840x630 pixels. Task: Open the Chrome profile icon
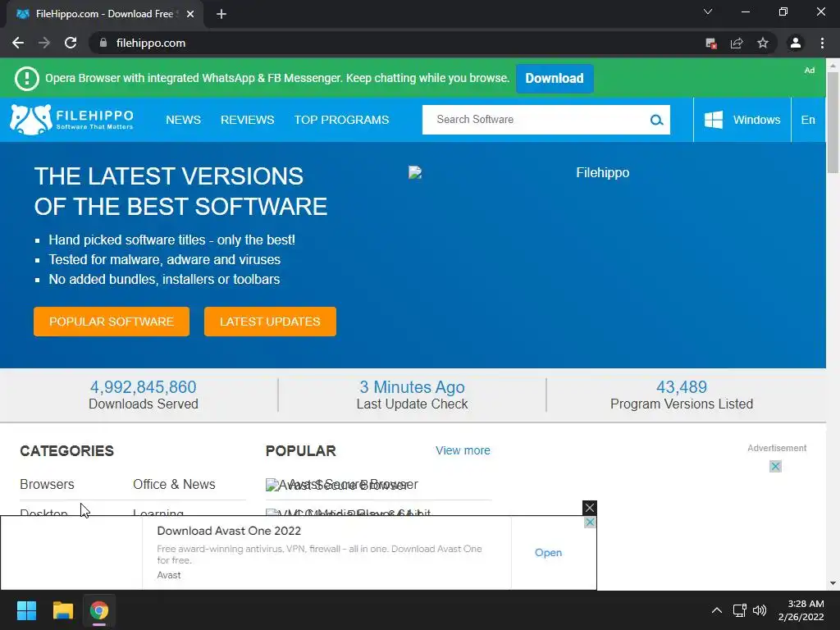[796, 43]
